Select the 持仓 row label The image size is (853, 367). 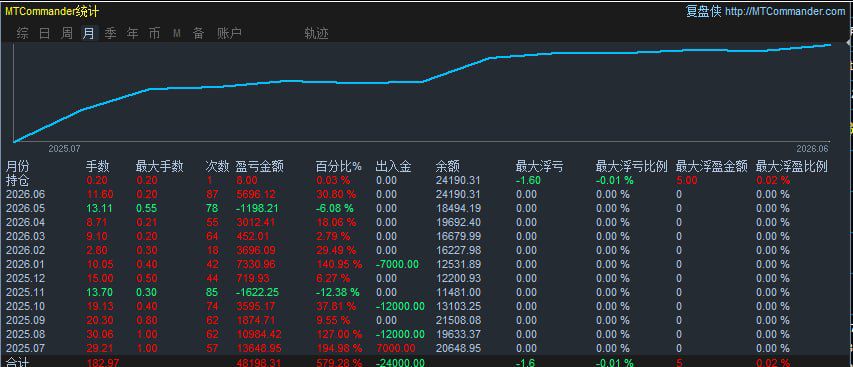pos(18,180)
